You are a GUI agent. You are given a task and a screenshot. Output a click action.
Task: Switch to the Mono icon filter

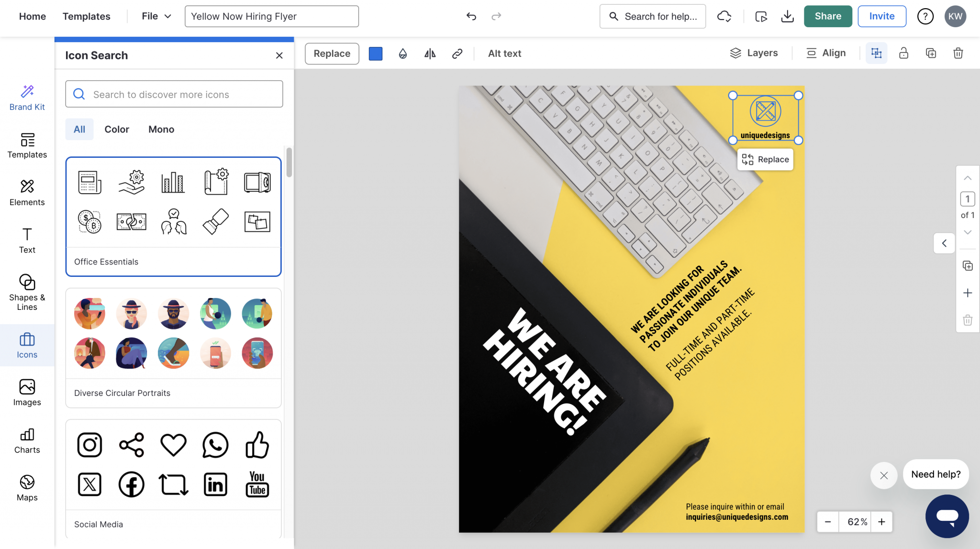pyautogui.click(x=161, y=129)
